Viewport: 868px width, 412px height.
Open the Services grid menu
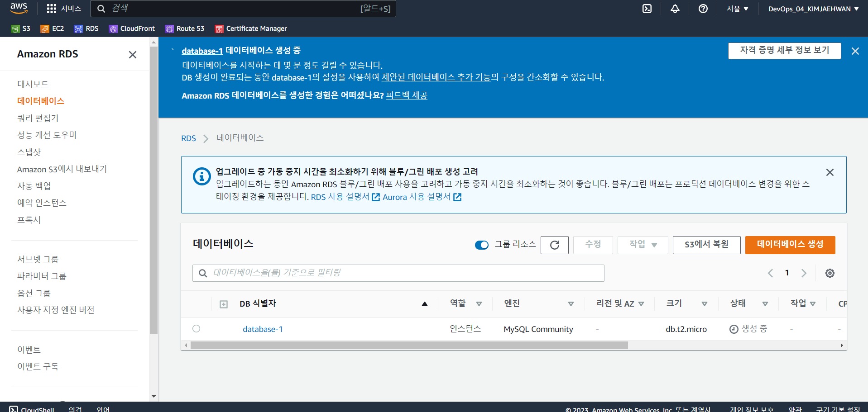point(64,9)
